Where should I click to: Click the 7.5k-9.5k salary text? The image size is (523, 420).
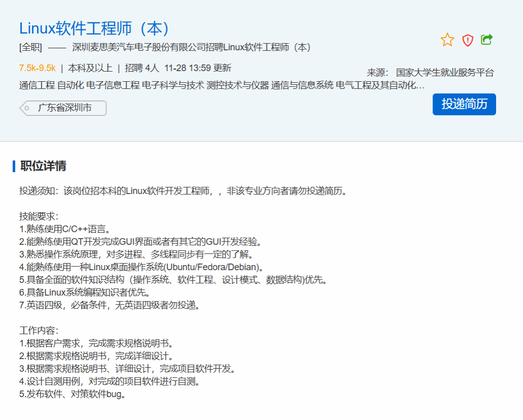(x=37, y=68)
